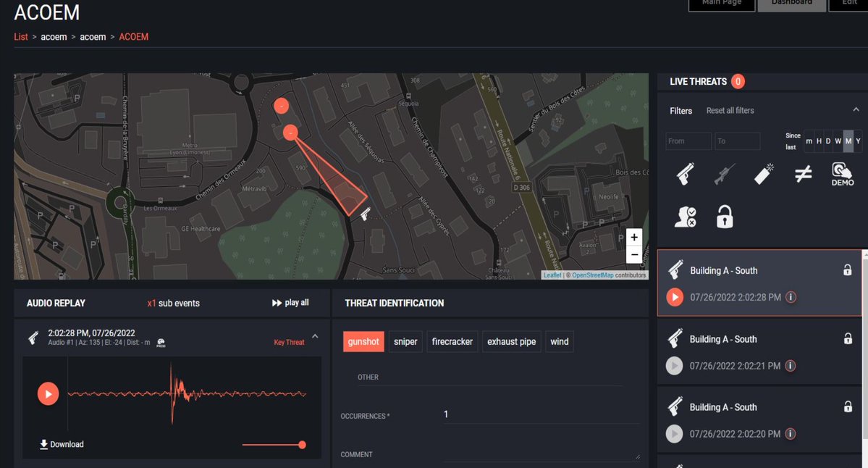
Task: Toggle the DEMO events filter
Action: [843, 174]
